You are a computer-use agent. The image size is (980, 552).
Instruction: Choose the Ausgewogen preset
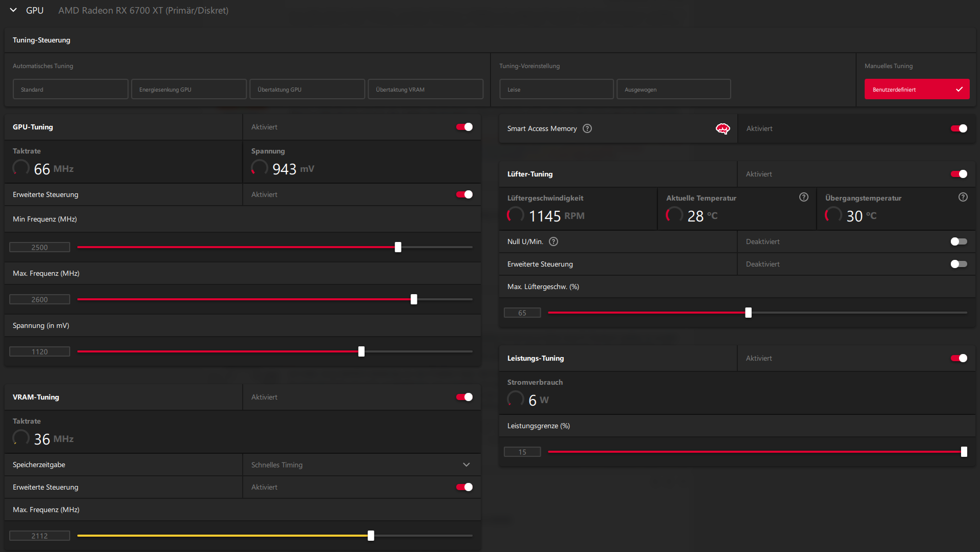click(x=673, y=89)
